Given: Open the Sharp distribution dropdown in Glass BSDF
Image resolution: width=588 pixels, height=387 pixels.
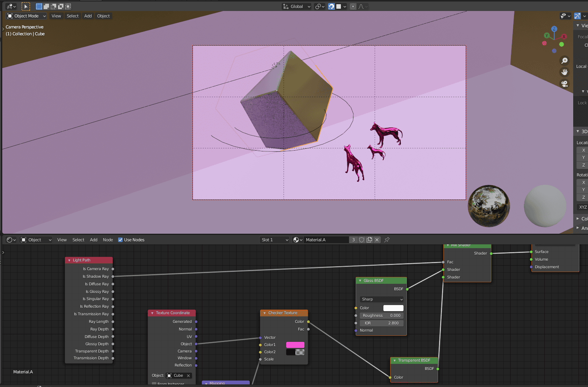Looking at the screenshot, I should click(x=381, y=299).
